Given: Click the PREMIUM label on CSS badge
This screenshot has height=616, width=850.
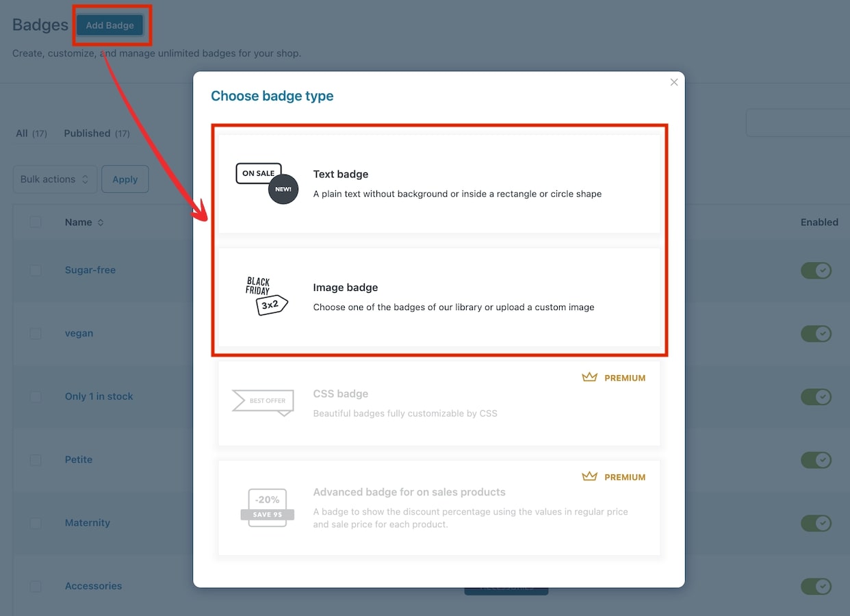Looking at the screenshot, I should pos(625,378).
